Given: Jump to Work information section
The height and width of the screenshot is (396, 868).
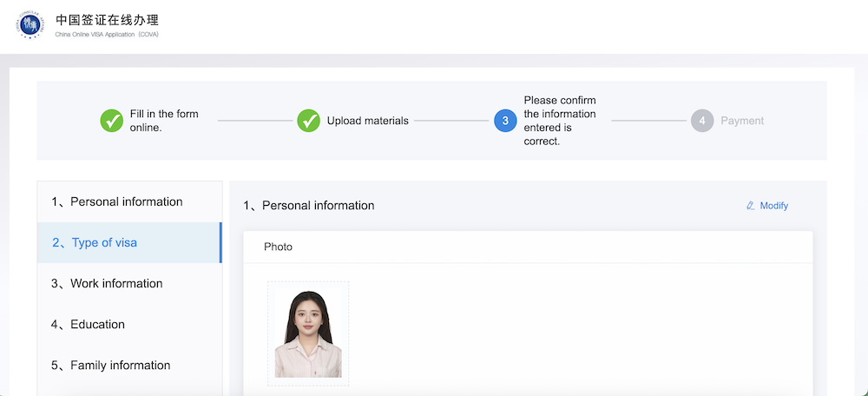Looking at the screenshot, I should click(116, 283).
